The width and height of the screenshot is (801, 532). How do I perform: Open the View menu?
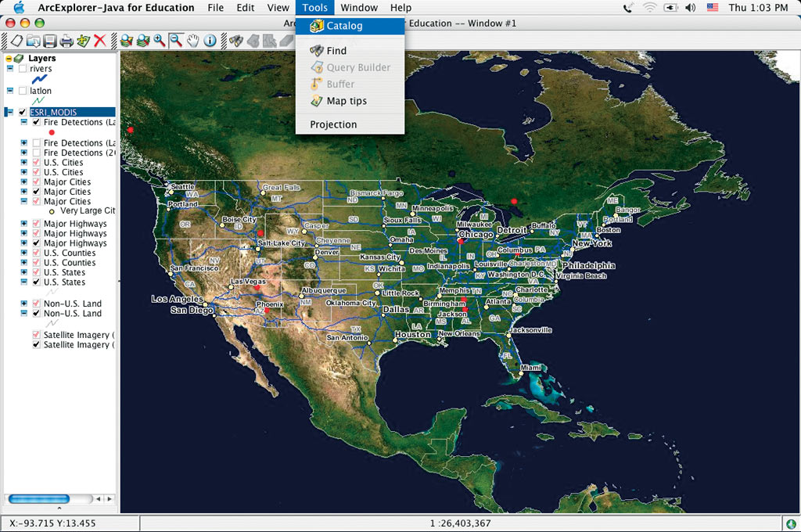click(278, 8)
